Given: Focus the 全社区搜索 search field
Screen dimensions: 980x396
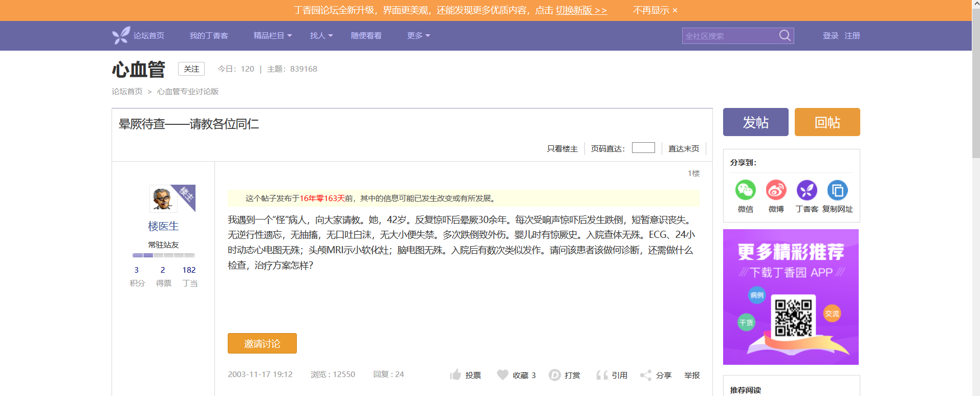Looking at the screenshot, I should pyautogui.click(x=729, y=36).
